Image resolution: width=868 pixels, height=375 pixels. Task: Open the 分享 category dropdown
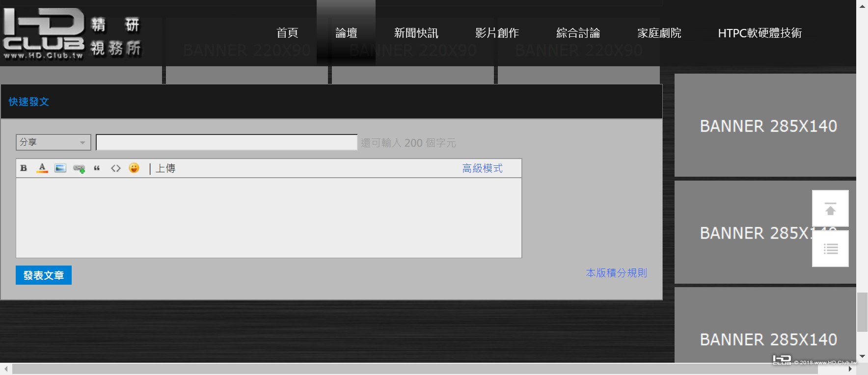(54, 142)
